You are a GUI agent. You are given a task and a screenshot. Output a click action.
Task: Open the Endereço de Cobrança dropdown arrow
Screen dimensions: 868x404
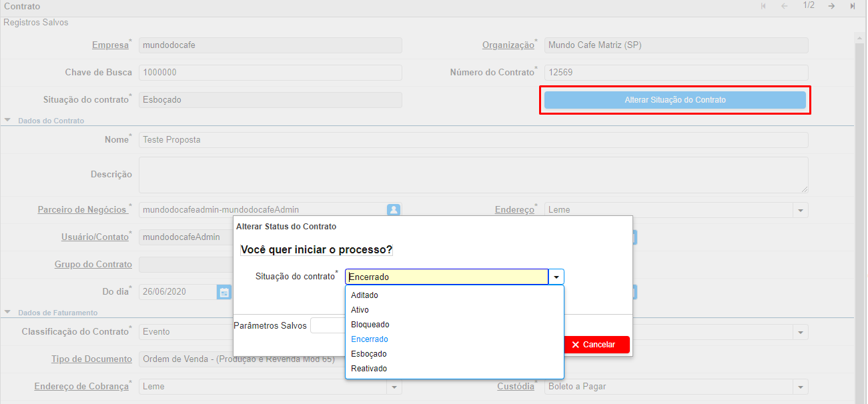tap(394, 387)
